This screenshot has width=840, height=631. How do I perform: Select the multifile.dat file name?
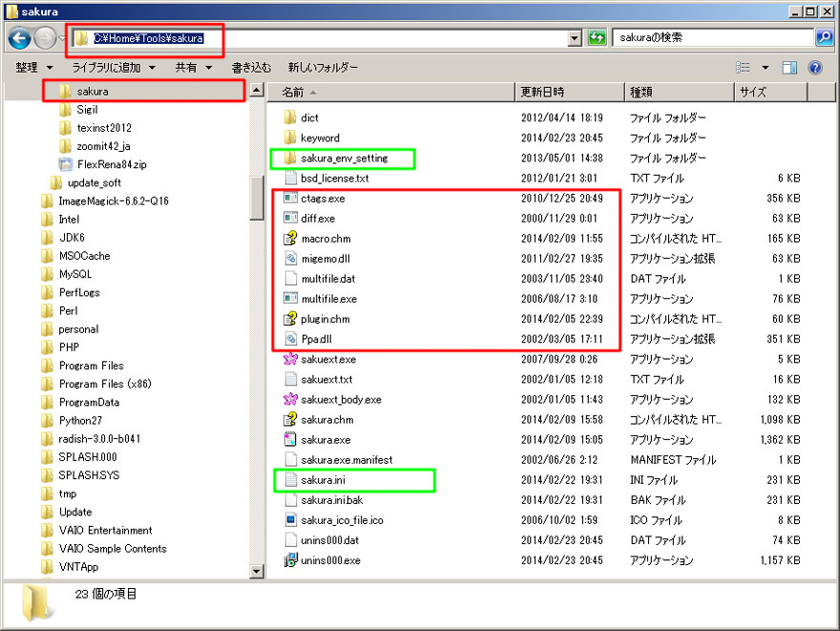point(327,279)
